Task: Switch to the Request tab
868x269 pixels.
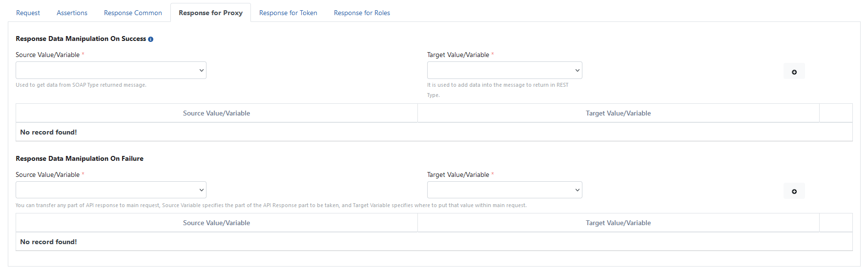Action: click(x=28, y=13)
